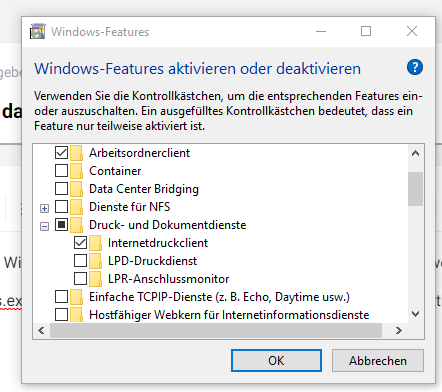Image resolution: width=442 pixels, height=392 pixels.
Task: Open the blue help question mark icon
Action: click(415, 67)
